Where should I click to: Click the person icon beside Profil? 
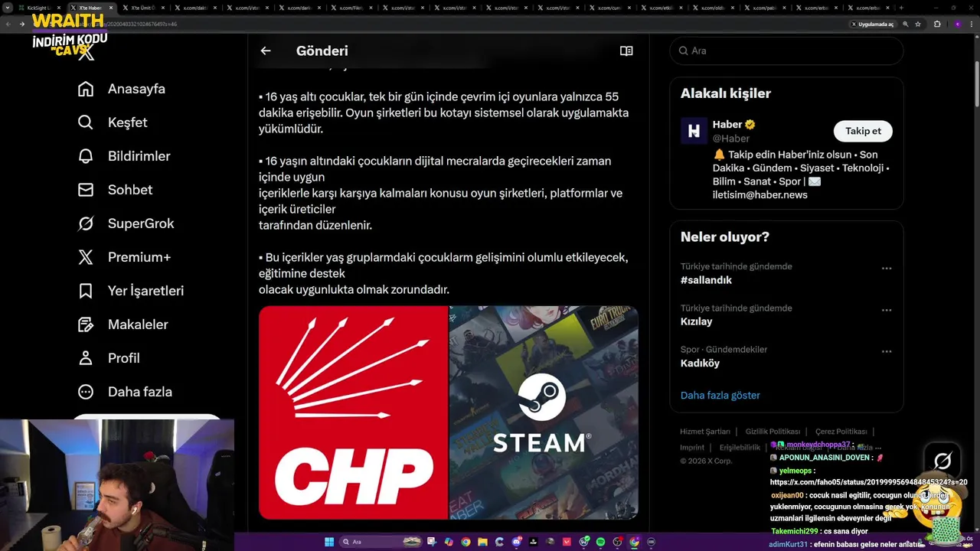(x=86, y=358)
